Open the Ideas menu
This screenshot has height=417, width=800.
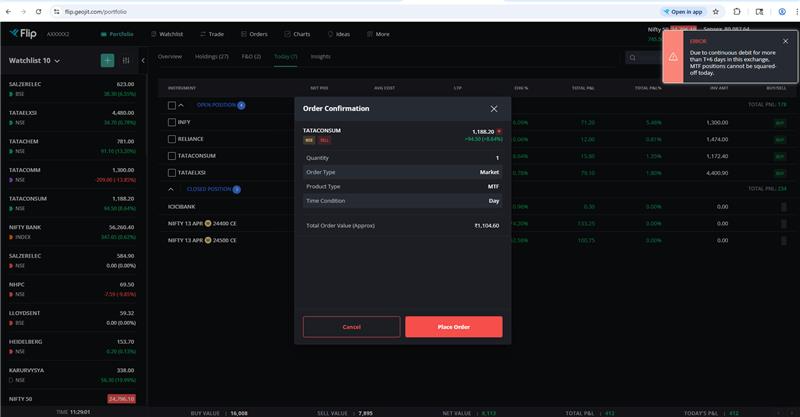pos(339,34)
